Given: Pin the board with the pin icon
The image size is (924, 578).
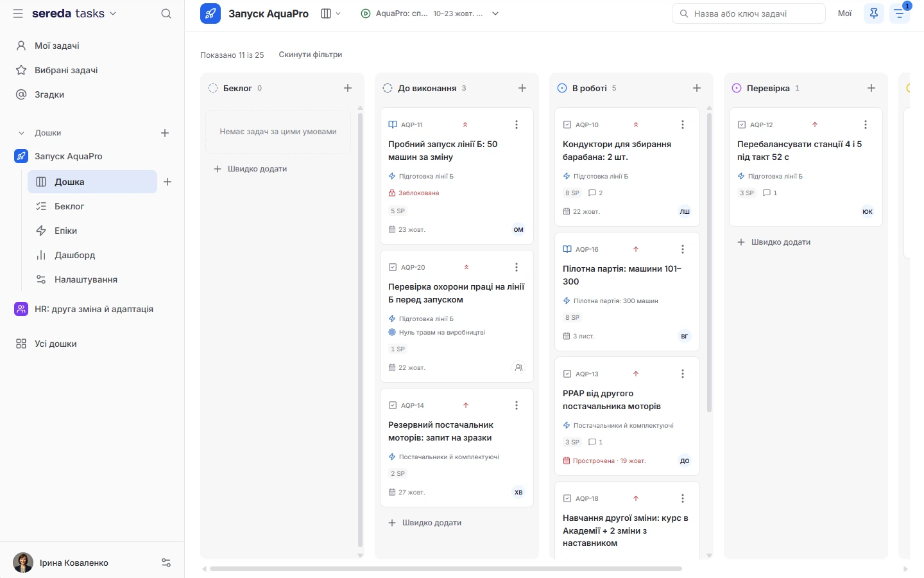Looking at the screenshot, I should click(x=874, y=13).
